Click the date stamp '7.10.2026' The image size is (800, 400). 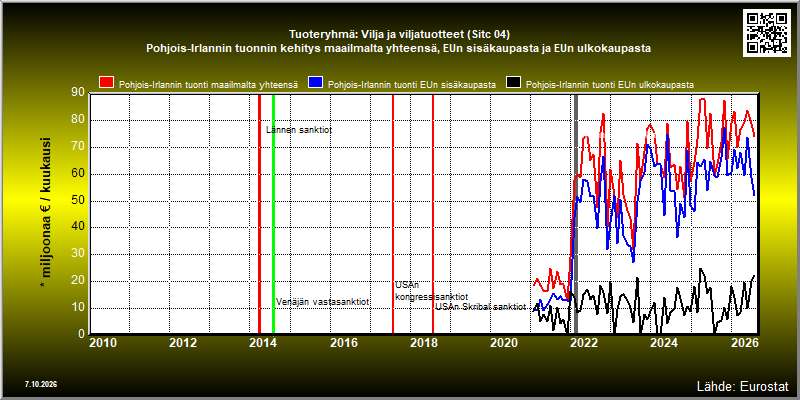pos(41,384)
